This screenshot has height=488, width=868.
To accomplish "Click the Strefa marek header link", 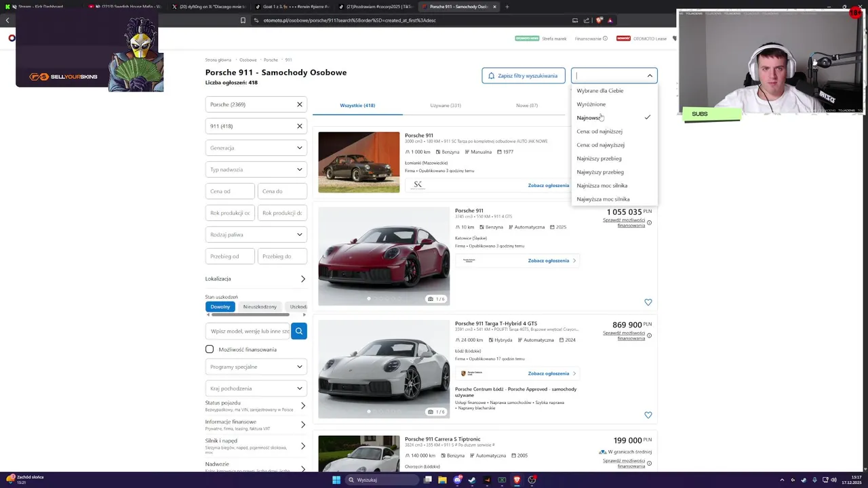I will pos(554,39).
